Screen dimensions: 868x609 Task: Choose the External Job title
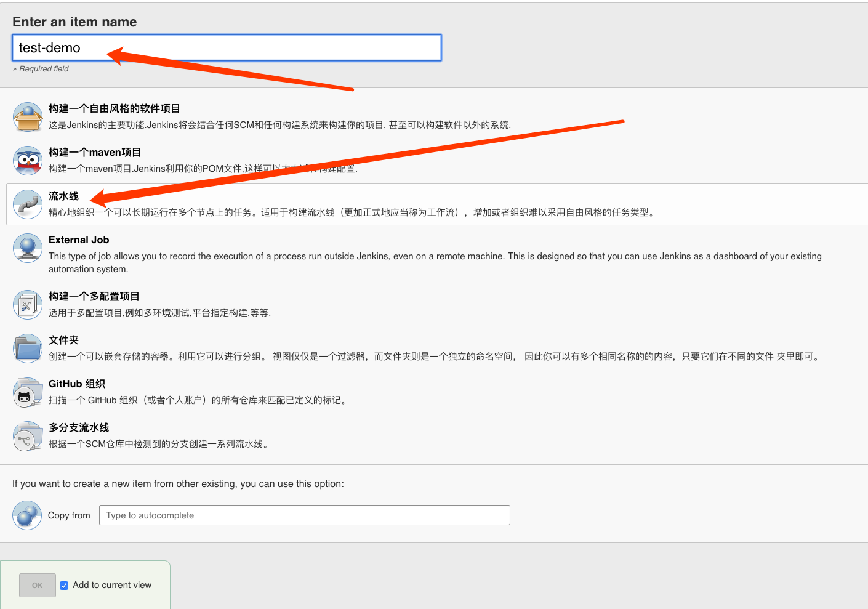click(x=79, y=240)
